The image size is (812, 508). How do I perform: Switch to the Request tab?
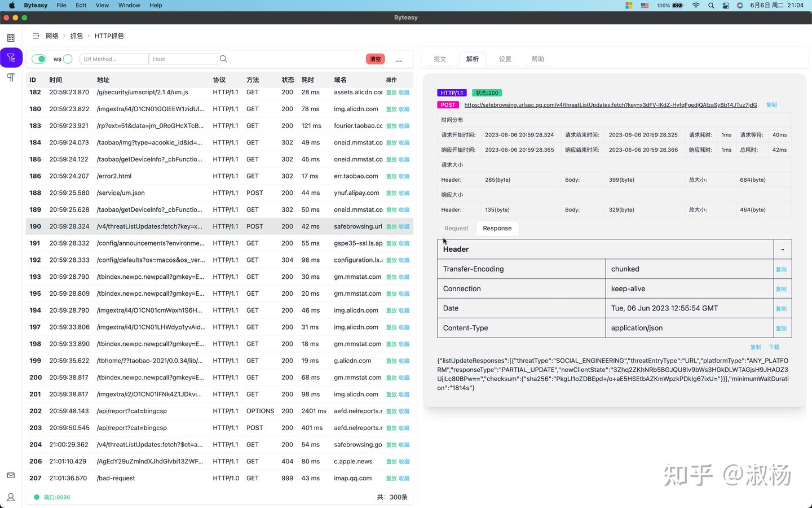[x=456, y=229]
